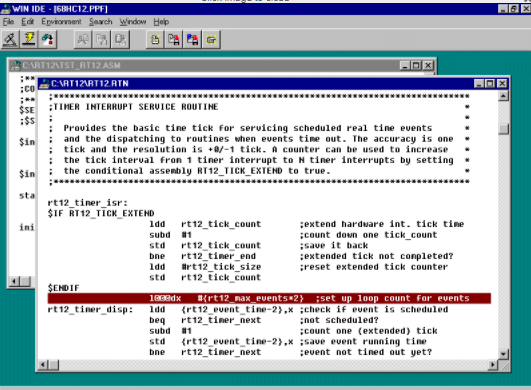Click the RT12.RTN window system menu icon
The height and width of the screenshot is (390, 531).
(44, 84)
